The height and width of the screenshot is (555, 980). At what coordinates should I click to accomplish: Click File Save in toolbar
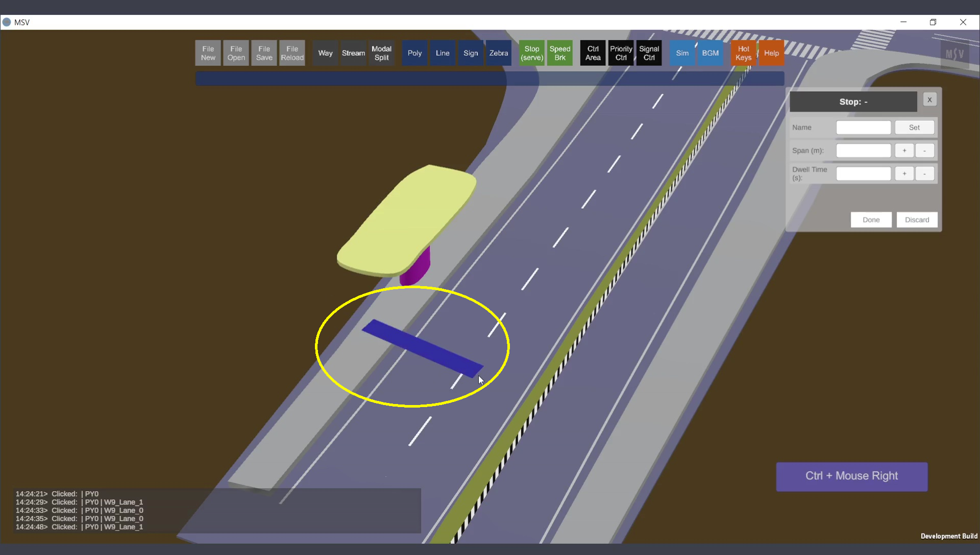click(264, 53)
